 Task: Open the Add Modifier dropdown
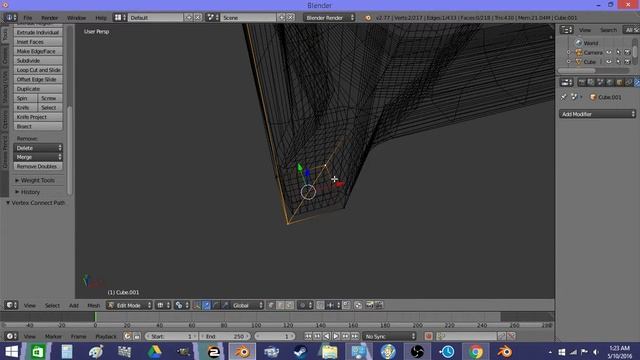point(597,114)
